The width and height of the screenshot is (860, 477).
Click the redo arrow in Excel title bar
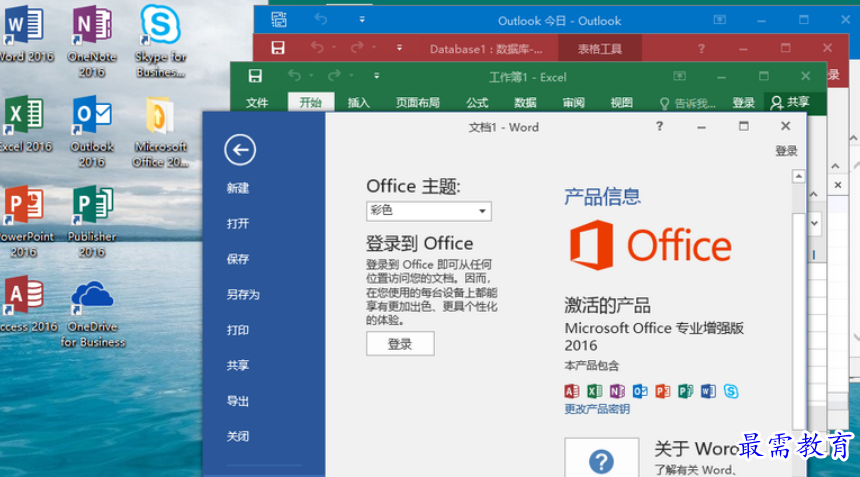(334, 76)
